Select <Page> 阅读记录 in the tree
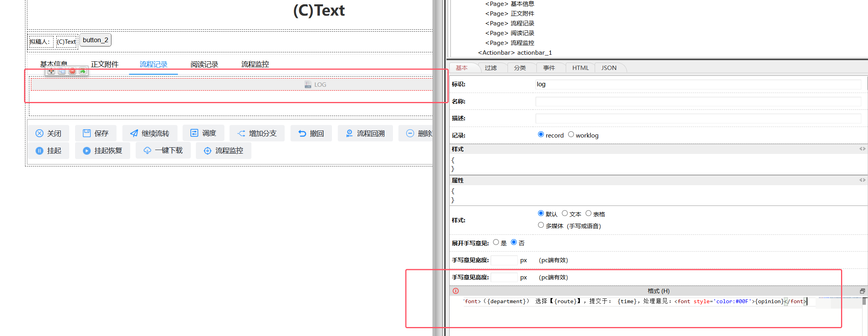Screen dimensions: 868x336 coord(510,33)
